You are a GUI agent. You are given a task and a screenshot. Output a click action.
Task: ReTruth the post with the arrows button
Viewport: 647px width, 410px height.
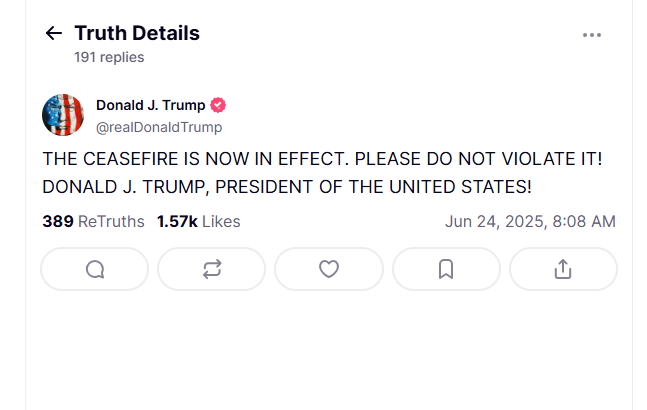[x=212, y=269]
